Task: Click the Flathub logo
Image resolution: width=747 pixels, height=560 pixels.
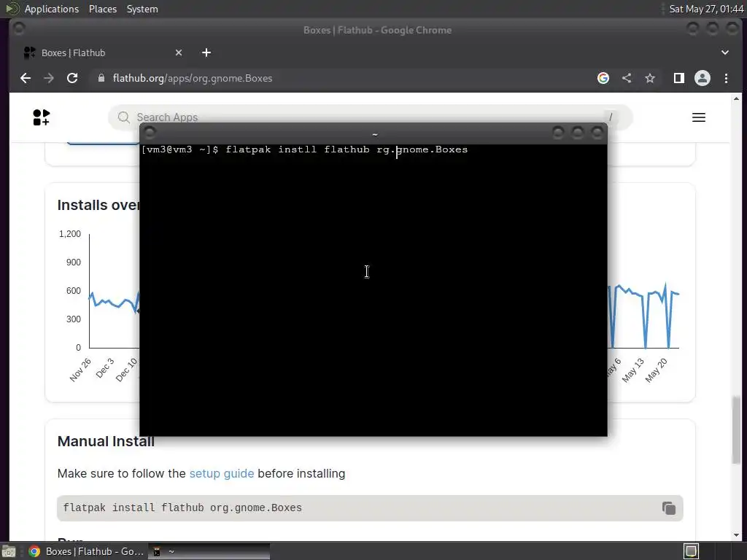Action: 42,117
